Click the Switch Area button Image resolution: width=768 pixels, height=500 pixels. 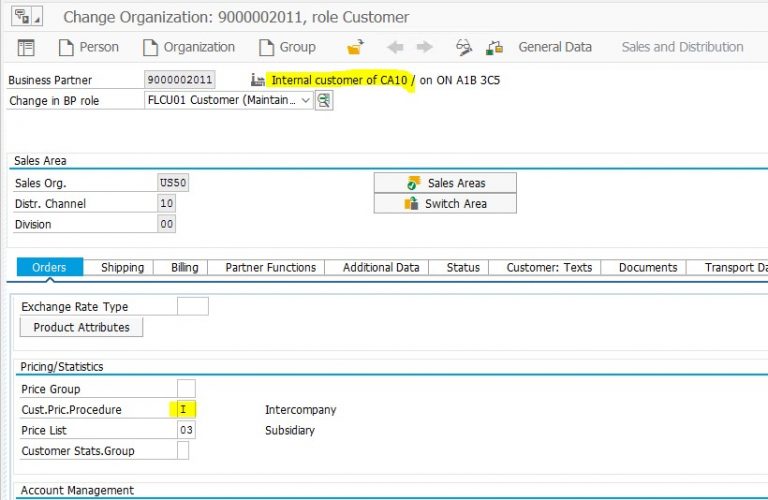pos(445,203)
